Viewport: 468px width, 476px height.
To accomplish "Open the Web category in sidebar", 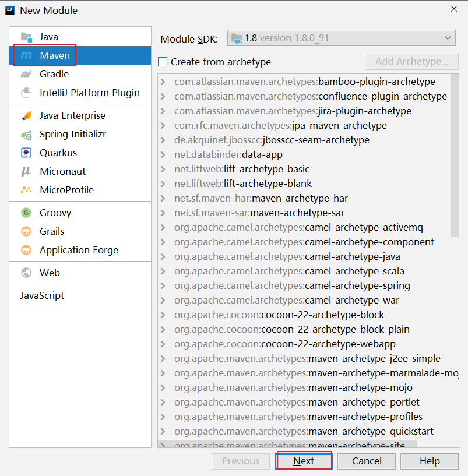I will click(x=50, y=272).
